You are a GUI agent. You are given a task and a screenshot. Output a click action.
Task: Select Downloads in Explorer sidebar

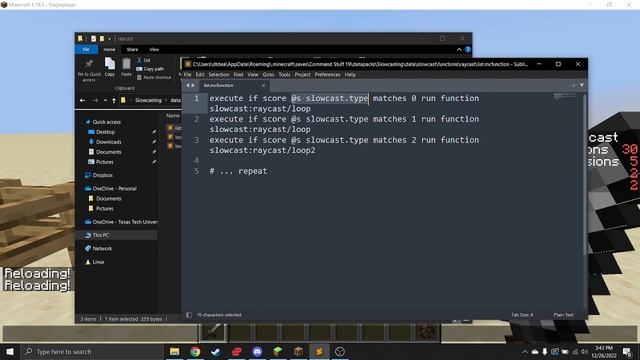click(x=109, y=142)
